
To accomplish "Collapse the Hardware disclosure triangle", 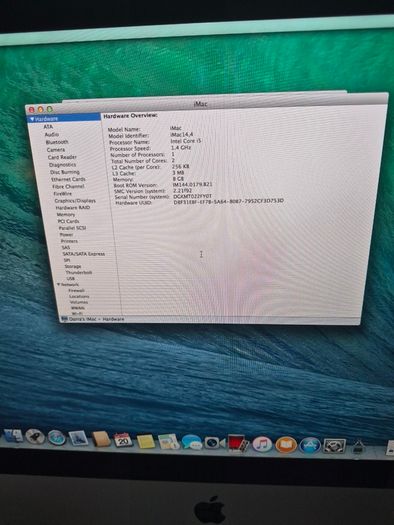I will coord(32,119).
